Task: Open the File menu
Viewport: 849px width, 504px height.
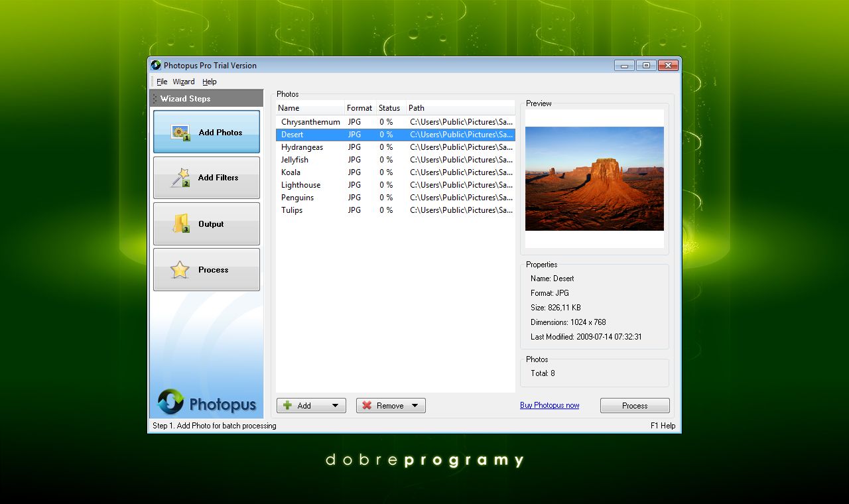Action: (x=162, y=81)
